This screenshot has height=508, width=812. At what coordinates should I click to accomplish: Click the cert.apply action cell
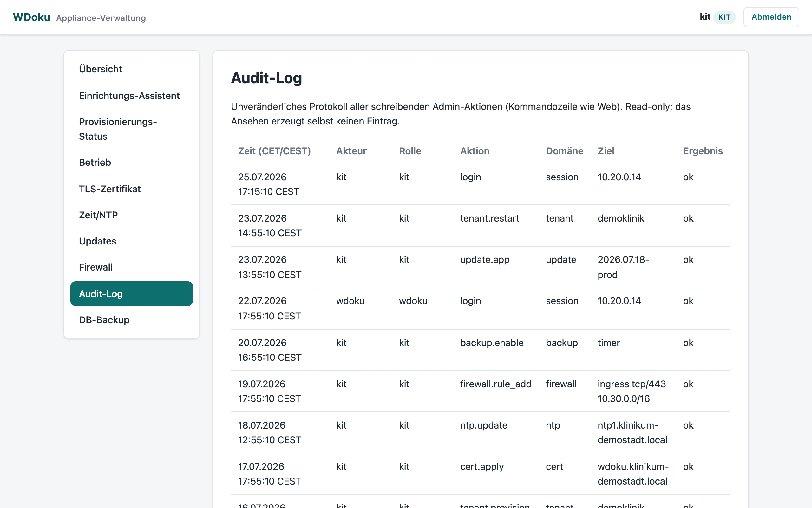pos(481,467)
